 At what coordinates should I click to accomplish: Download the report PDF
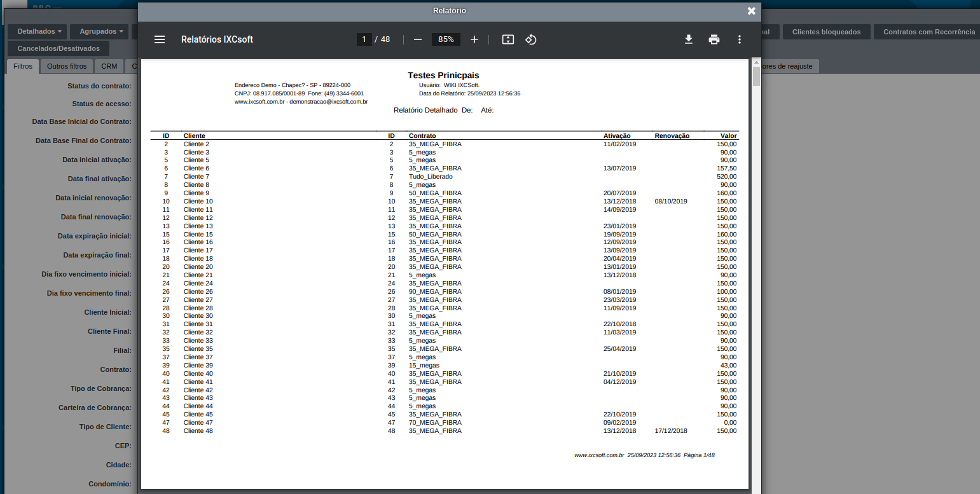(689, 39)
